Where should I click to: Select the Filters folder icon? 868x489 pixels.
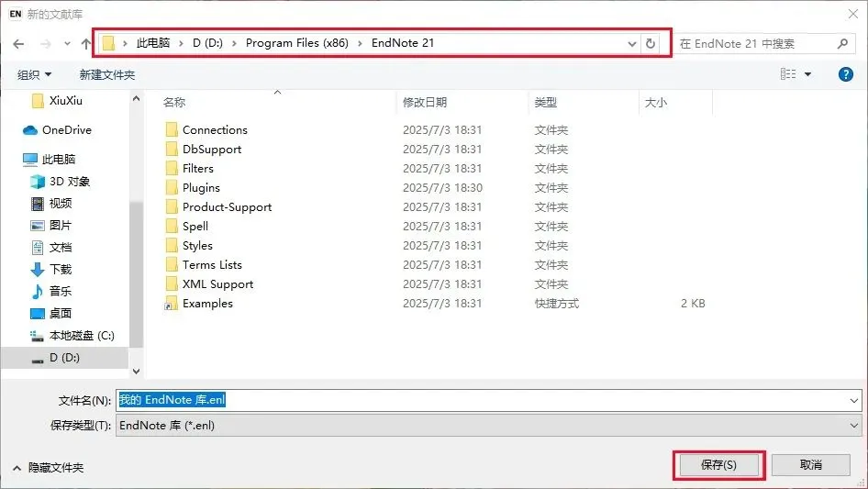172,169
